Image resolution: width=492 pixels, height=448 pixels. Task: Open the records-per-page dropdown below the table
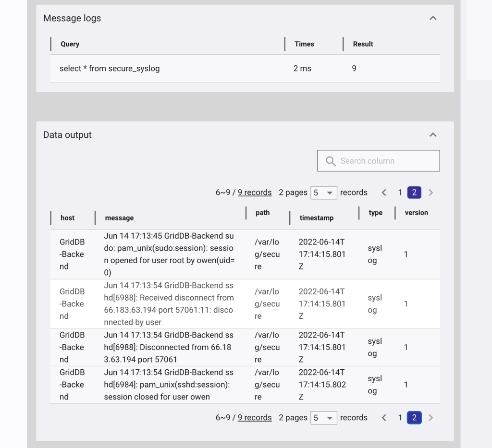click(x=323, y=418)
